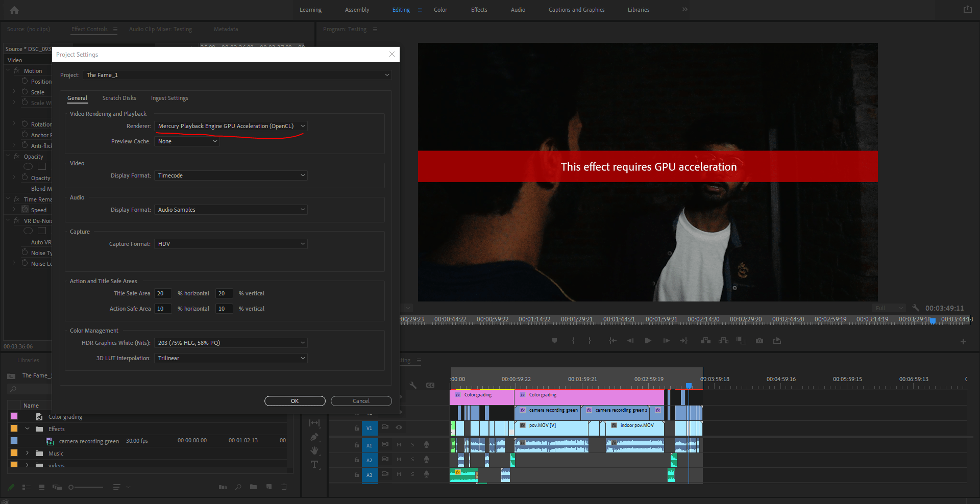Click the Export Frame camera icon
This screenshot has height=504, width=980.
coord(759,340)
